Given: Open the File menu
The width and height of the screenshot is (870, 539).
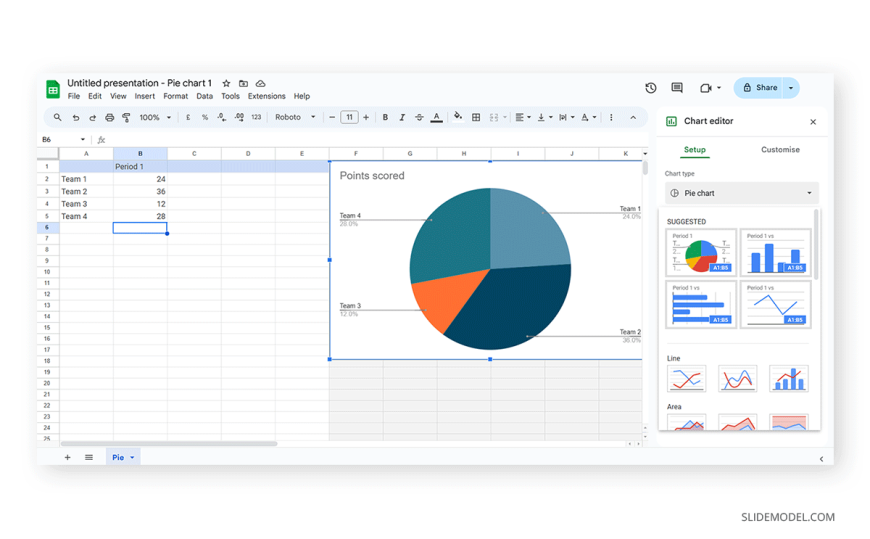Looking at the screenshot, I should coord(74,96).
